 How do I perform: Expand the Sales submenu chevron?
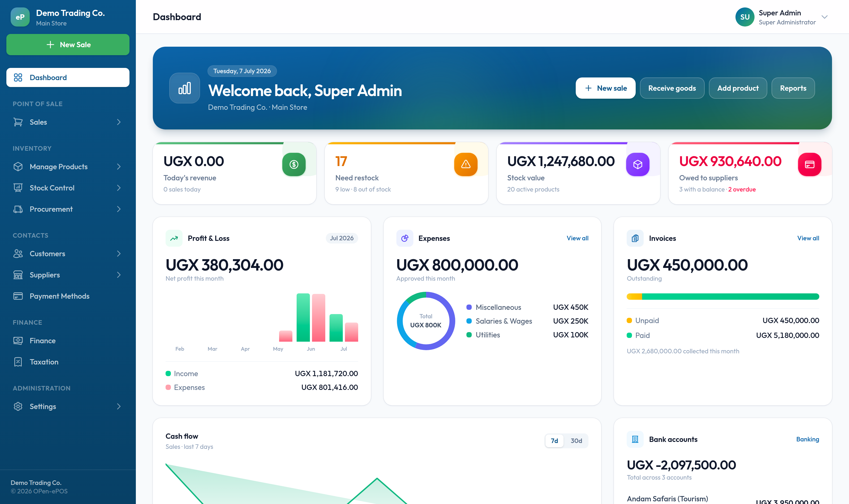[119, 122]
